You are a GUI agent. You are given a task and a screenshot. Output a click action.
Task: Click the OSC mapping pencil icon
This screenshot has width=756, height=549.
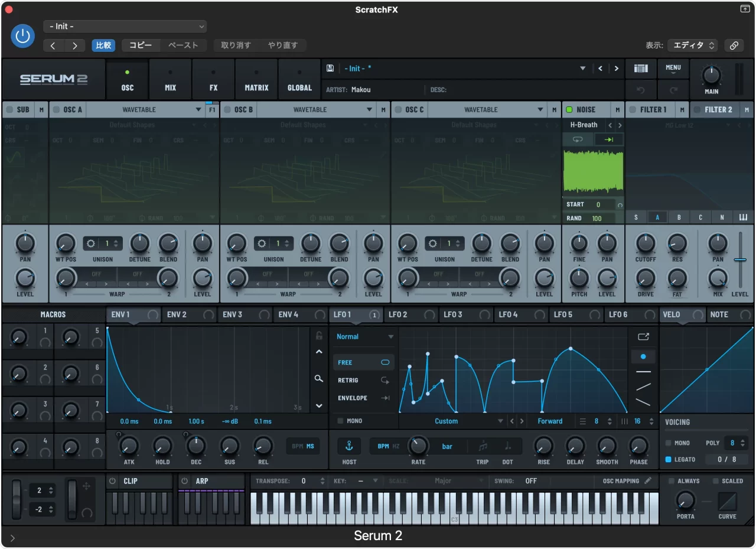[648, 481]
